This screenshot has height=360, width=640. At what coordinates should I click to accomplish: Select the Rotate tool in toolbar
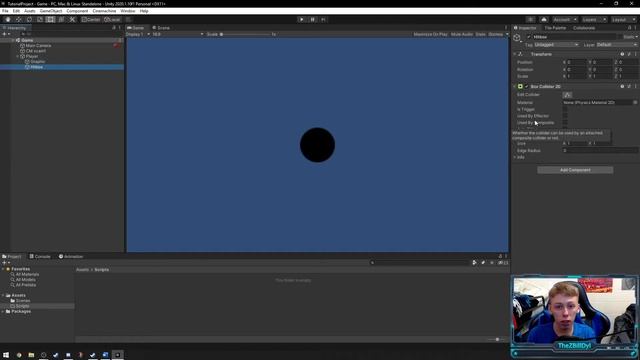[29, 19]
